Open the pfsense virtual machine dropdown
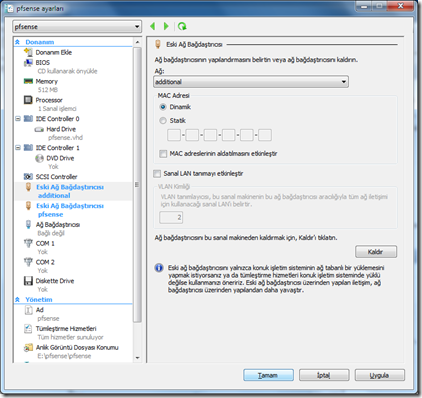This screenshot has width=422, height=398. click(x=77, y=27)
